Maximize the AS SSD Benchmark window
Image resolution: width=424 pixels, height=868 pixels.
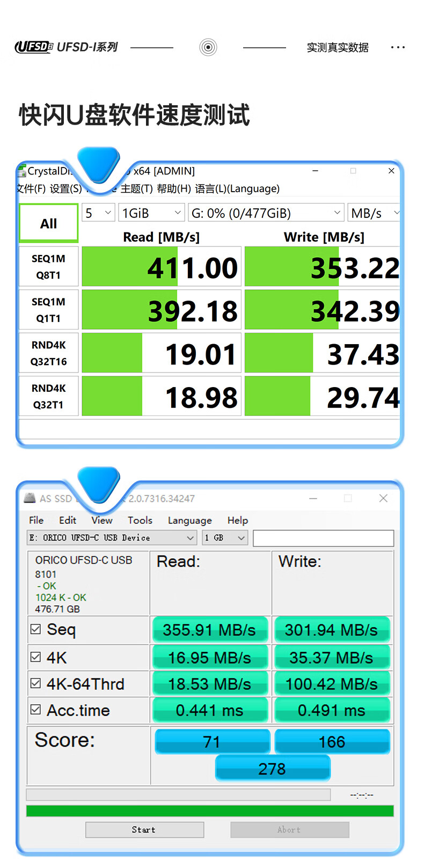[348, 498]
